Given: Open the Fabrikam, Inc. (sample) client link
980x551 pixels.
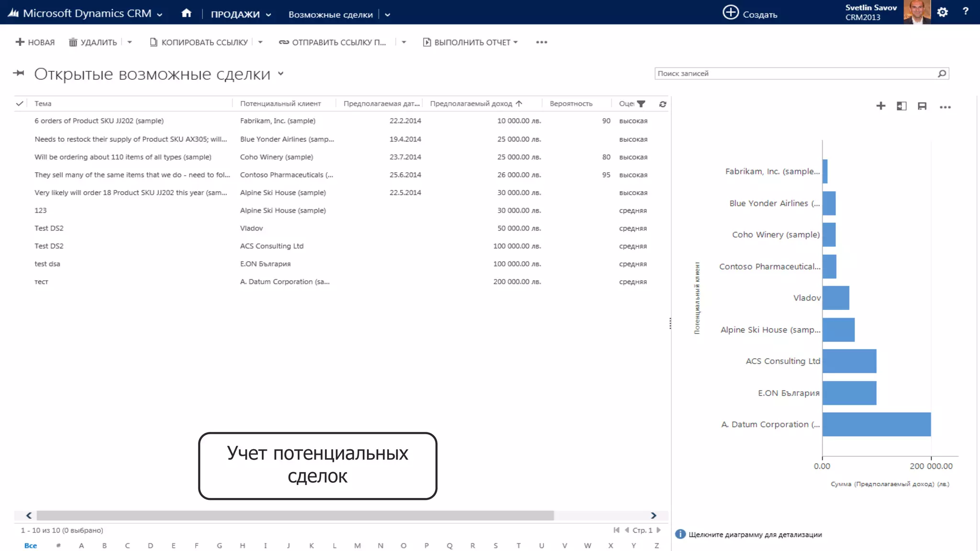Looking at the screenshot, I should coord(278,121).
